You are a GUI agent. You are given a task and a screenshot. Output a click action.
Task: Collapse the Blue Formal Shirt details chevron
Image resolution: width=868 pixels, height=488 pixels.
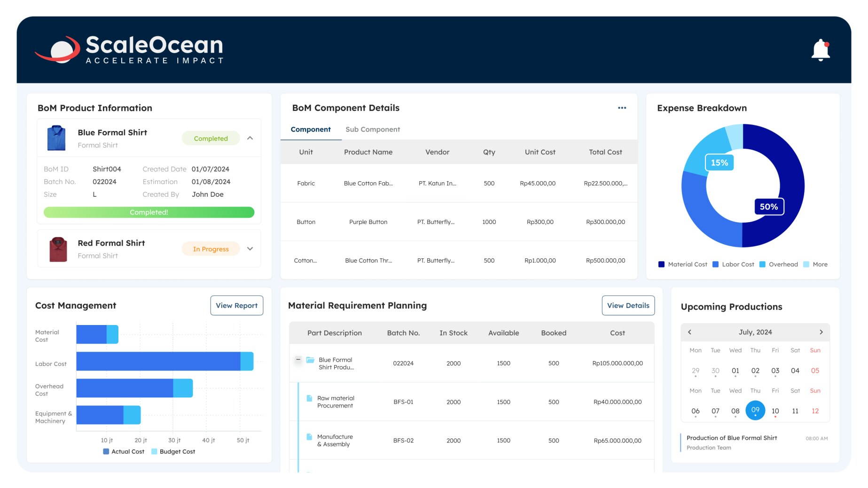pyautogui.click(x=250, y=138)
